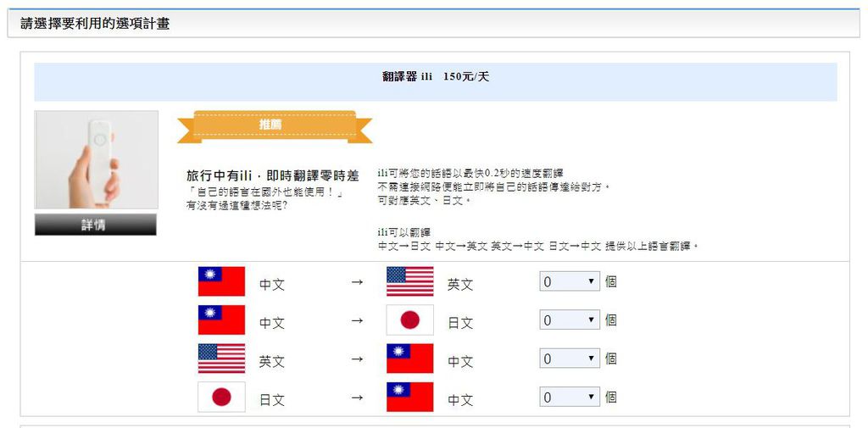This screenshot has height=428, width=868.
Task: Click target label 英文 in 中文→英文 row
Action: coord(460,285)
